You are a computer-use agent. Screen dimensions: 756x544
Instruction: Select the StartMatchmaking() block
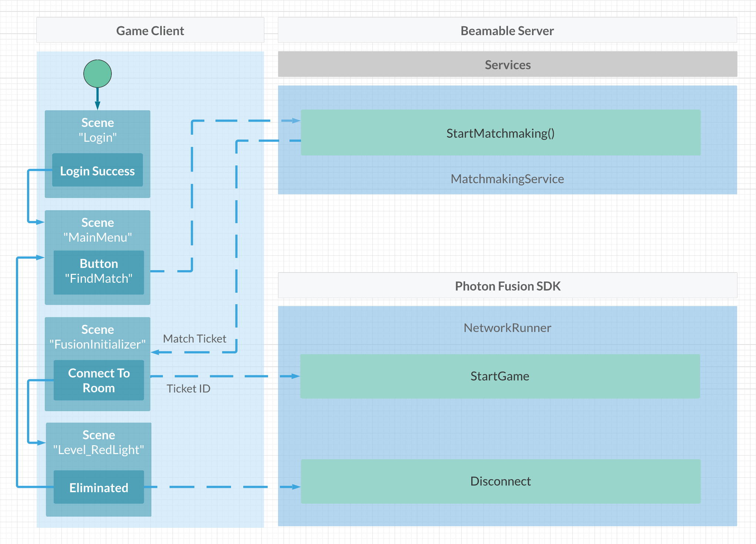coord(500,133)
